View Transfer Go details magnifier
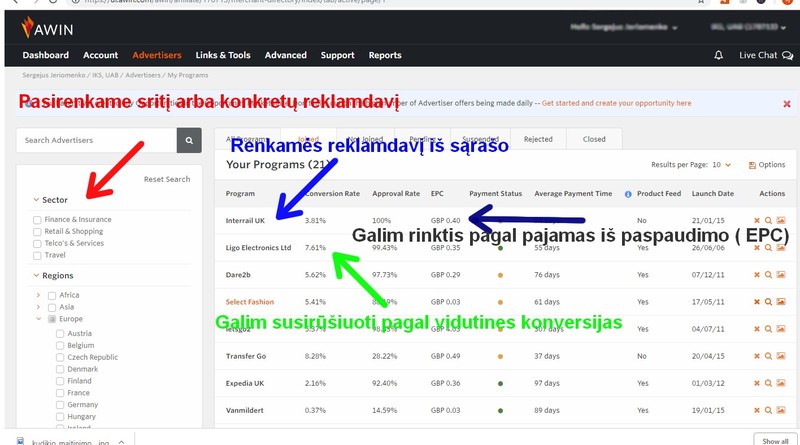This screenshot has height=445, width=800. [768, 356]
